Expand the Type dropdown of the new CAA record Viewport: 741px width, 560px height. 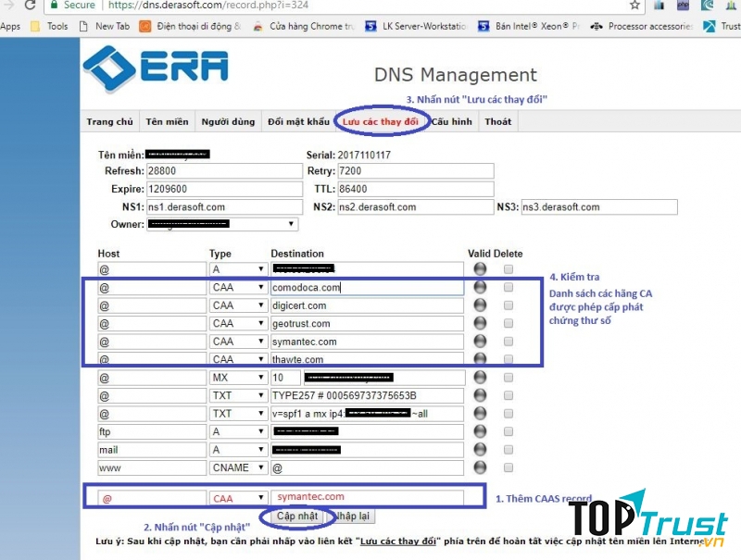238,498
